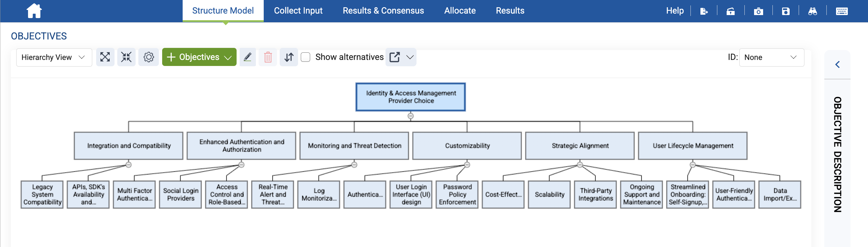Select the Authentica... node under Customizability
This screenshot has width=868, height=247.
coord(365,194)
